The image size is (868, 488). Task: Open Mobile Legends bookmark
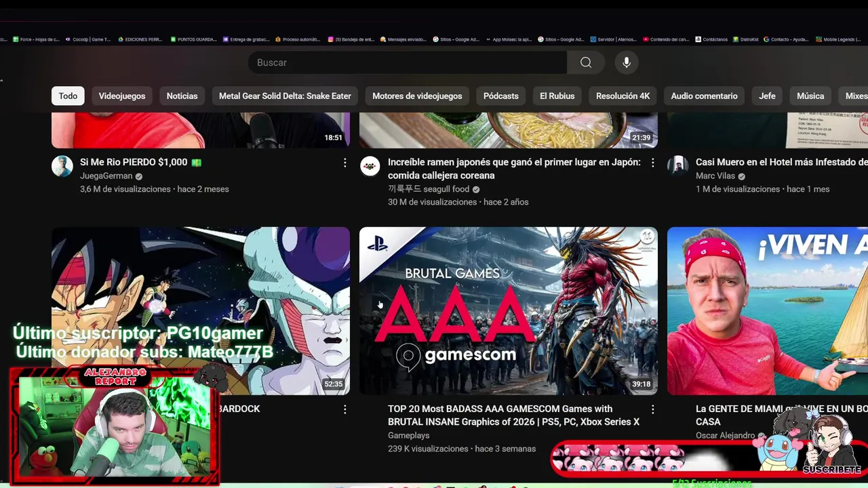(x=839, y=39)
